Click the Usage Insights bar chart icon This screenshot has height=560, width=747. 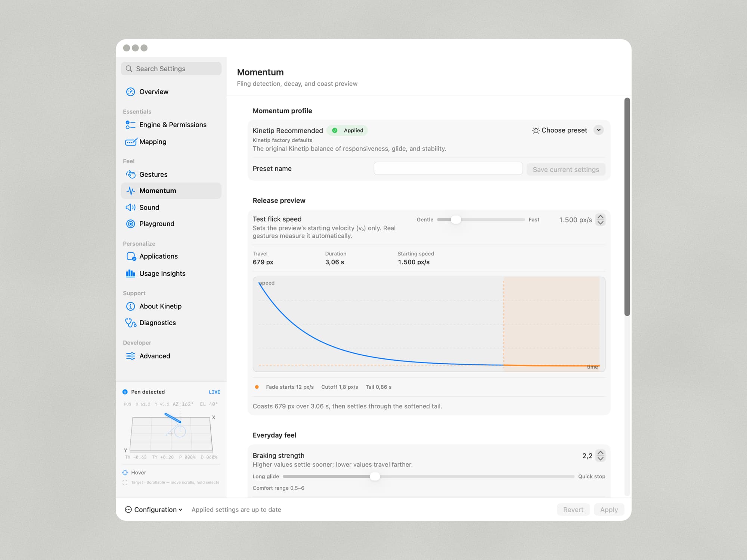coord(130,273)
